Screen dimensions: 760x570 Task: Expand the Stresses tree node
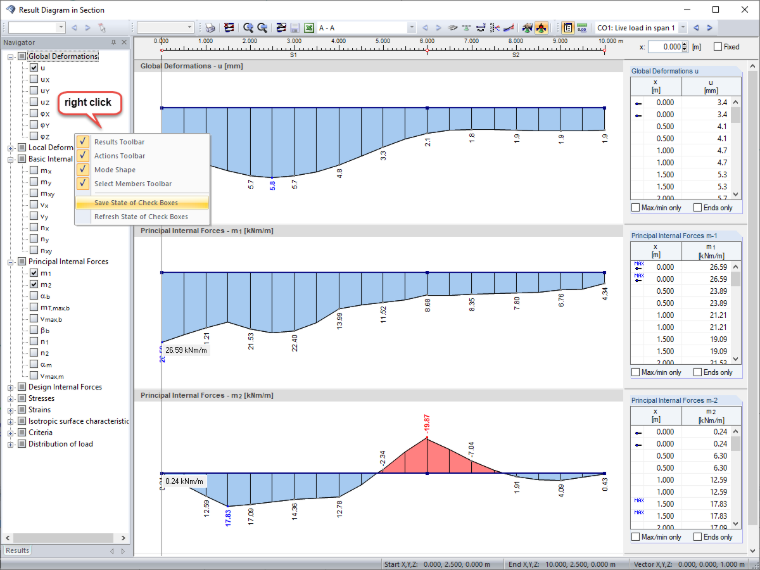pyautogui.click(x=10, y=398)
